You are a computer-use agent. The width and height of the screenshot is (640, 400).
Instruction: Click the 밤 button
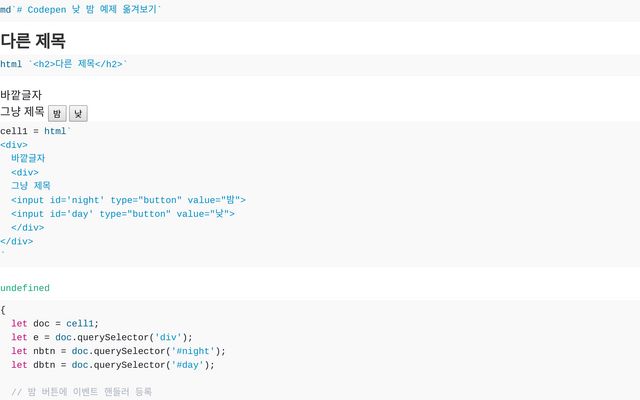point(57,114)
